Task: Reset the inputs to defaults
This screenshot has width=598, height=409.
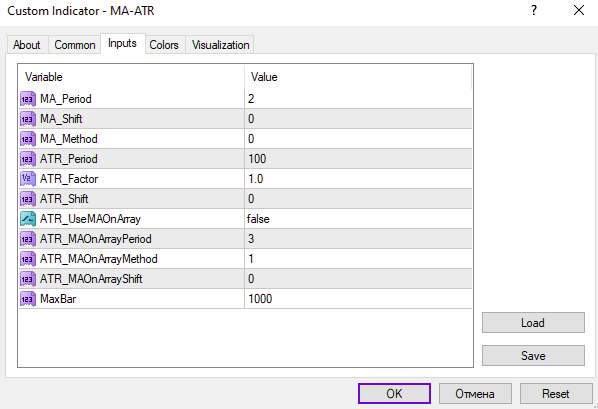Action: tap(556, 393)
